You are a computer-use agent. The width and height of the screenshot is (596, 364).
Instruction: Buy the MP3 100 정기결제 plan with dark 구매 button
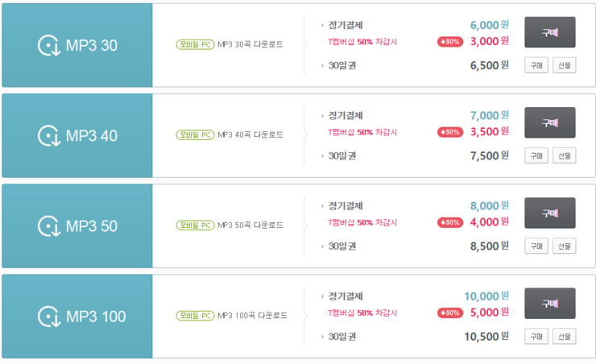coord(549,304)
